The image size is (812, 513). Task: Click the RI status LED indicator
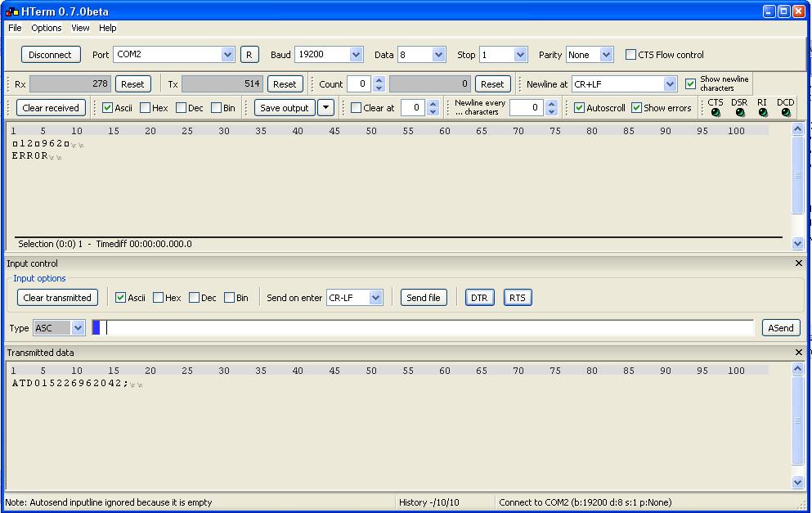pyautogui.click(x=763, y=112)
